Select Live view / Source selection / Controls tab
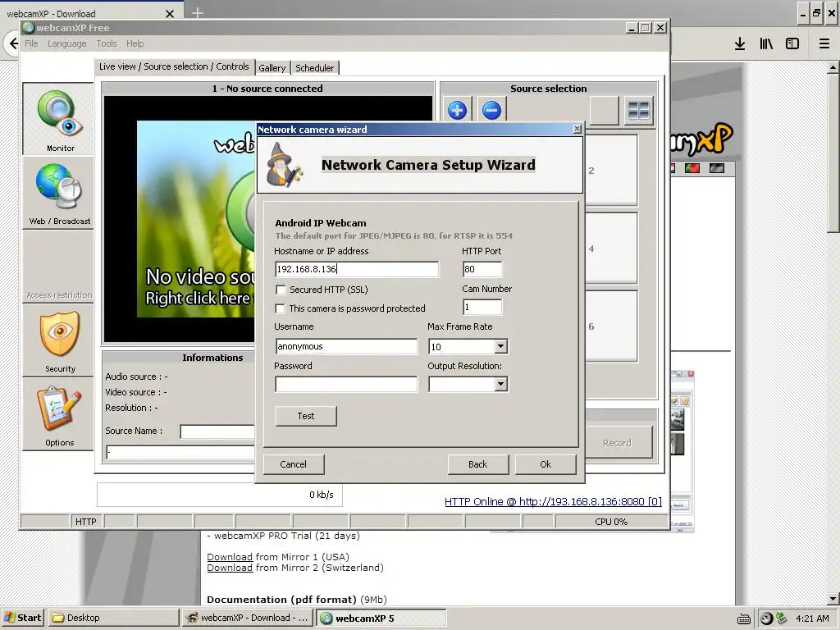The height and width of the screenshot is (630, 840). click(174, 67)
